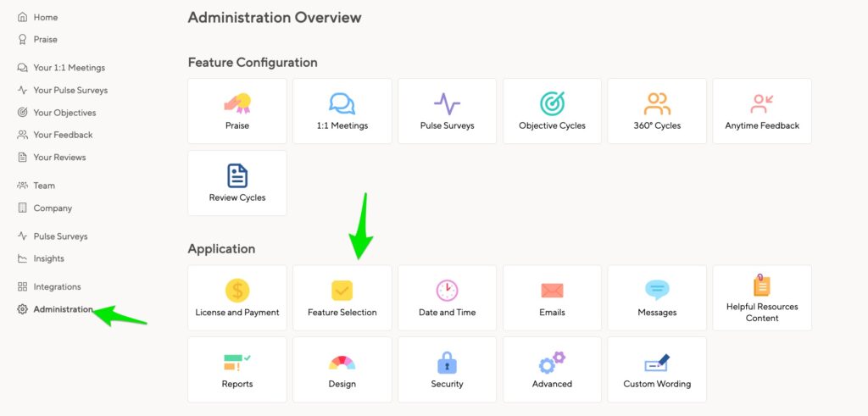Click the Administration sidebar label

click(x=63, y=309)
